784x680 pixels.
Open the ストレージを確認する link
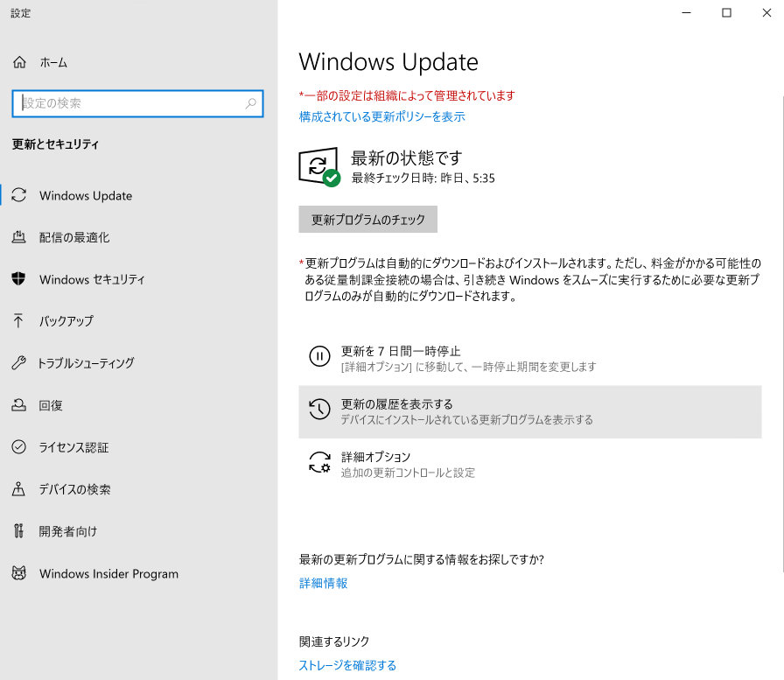346,665
